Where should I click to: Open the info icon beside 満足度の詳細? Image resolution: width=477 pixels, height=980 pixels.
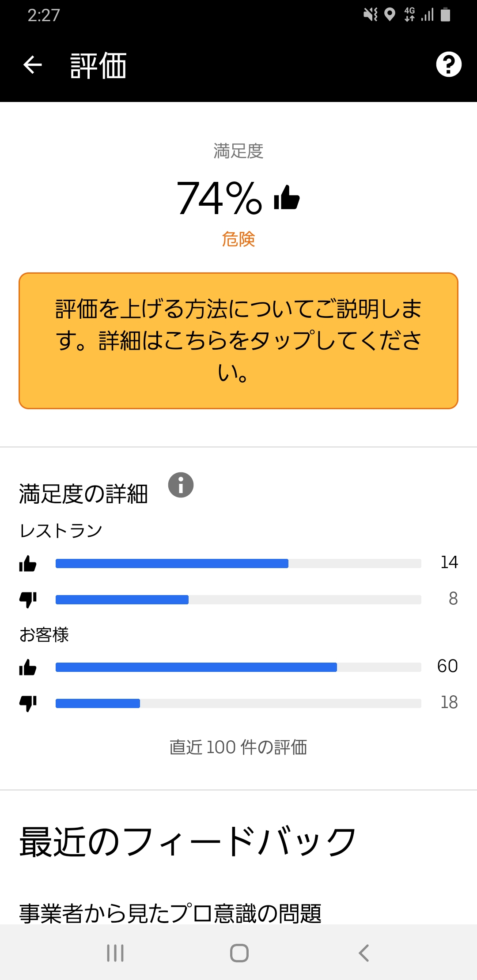tap(181, 485)
